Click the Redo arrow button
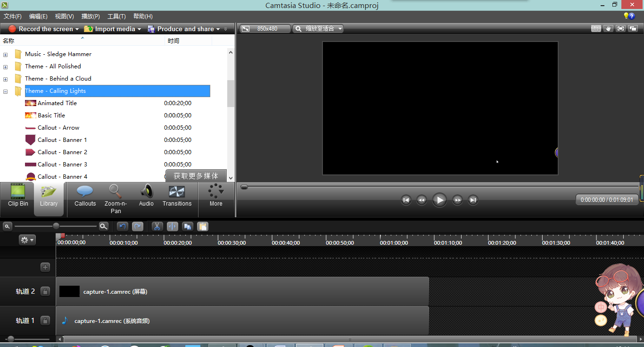 tap(138, 226)
